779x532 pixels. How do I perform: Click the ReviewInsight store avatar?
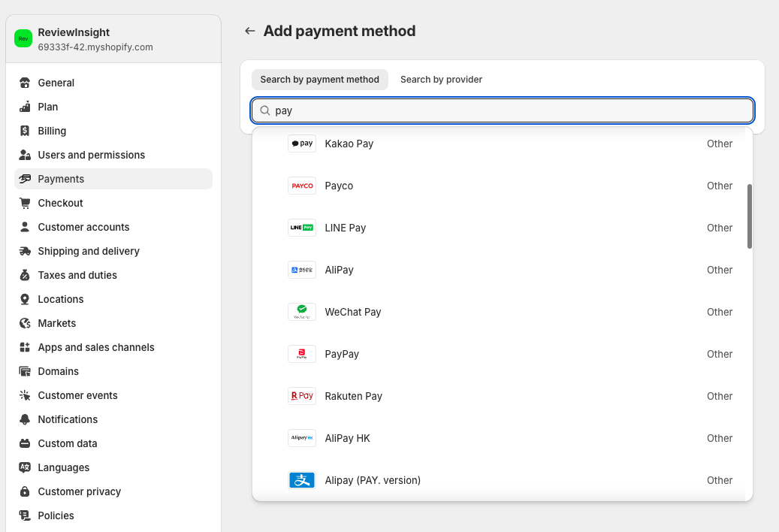pyautogui.click(x=23, y=38)
